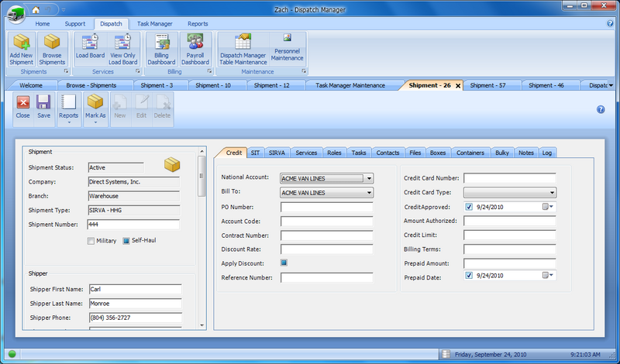620x364 pixels.
Task: Click the quick access toolbar customize arrow
Action: 64,10
